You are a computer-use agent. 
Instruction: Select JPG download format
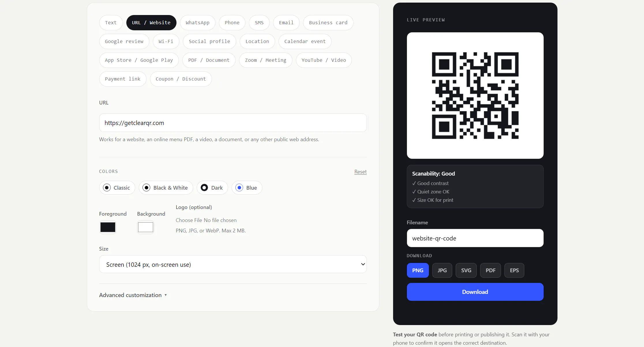pyautogui.click(x=442, y=270)
